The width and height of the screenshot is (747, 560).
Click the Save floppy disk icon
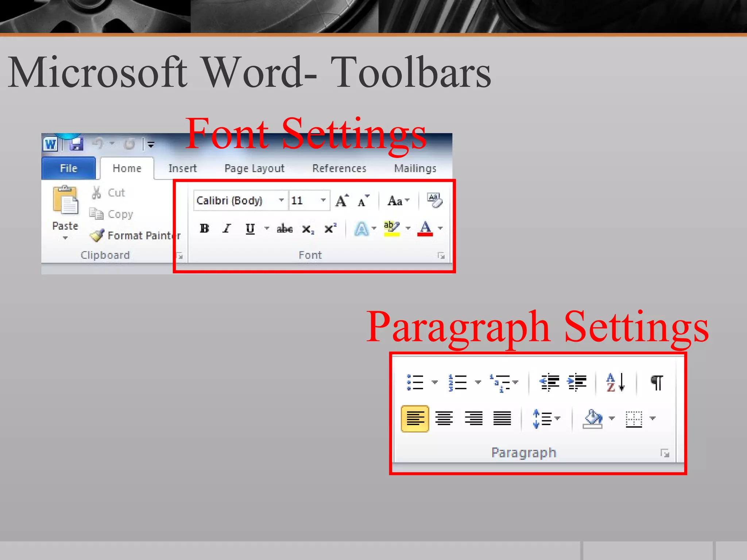77,144
